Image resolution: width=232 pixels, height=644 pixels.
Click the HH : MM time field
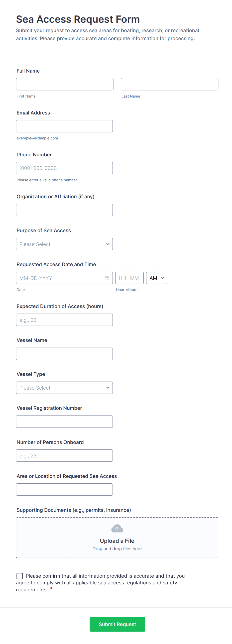[x=129, y=278]
